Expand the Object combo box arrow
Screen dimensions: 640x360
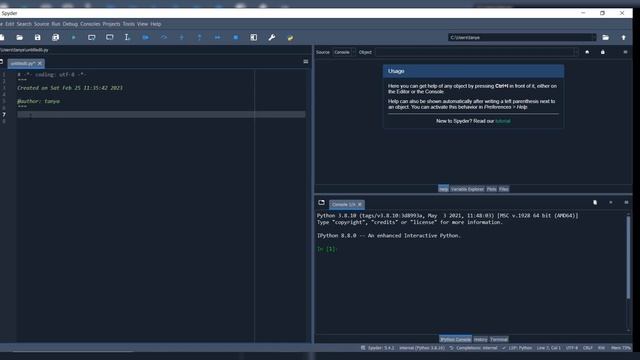pos(576,52)
